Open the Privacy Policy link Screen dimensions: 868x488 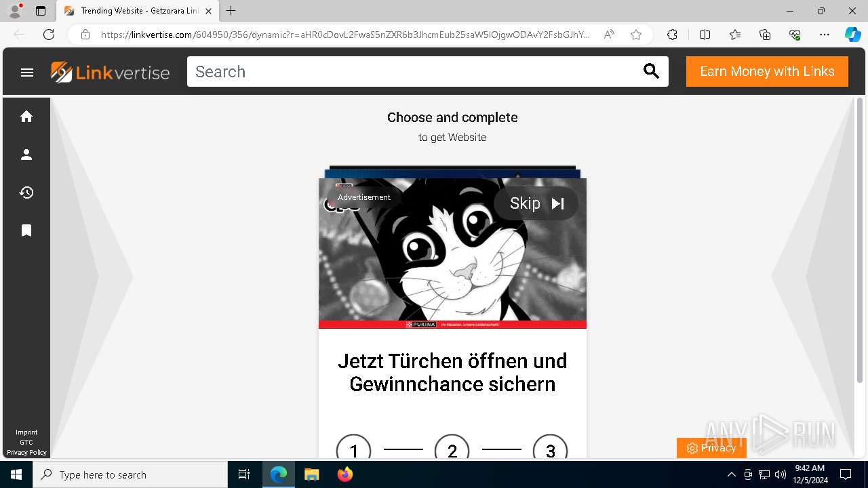tap(26, 453)
